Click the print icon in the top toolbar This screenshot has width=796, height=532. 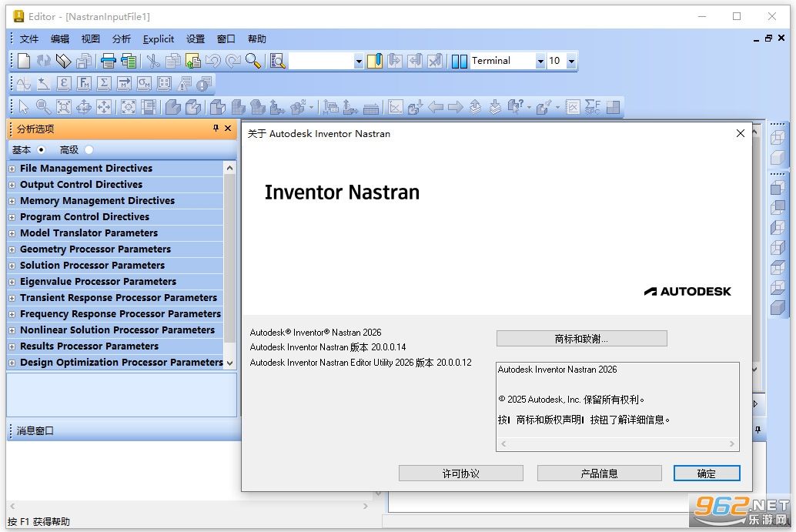point(108,61)
